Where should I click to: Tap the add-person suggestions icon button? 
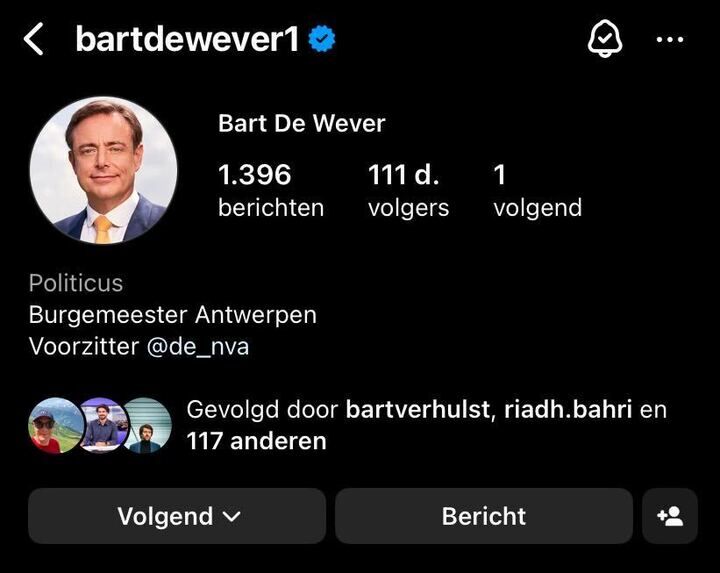[x=670, y=516]
